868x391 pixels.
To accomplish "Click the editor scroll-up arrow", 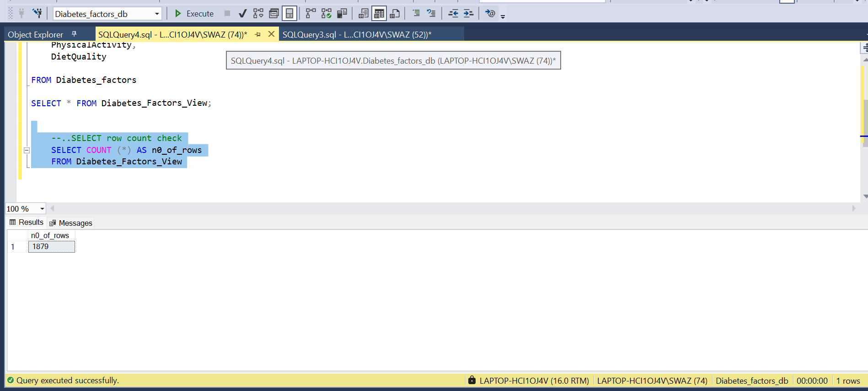I will click(865, 60).
